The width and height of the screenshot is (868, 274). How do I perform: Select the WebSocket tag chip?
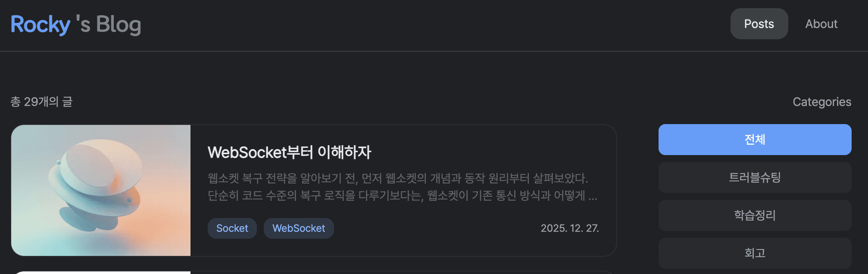pos(299,228)
